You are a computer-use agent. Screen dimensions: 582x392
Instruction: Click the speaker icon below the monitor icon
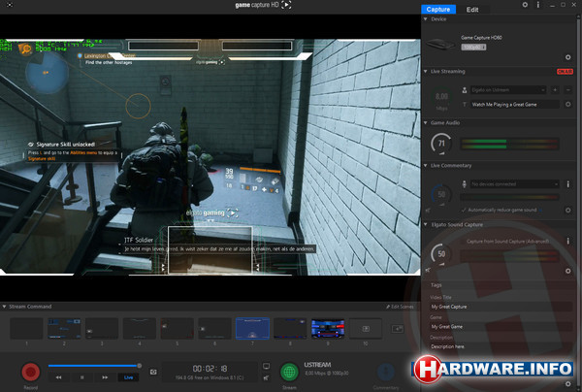point(266,377)
